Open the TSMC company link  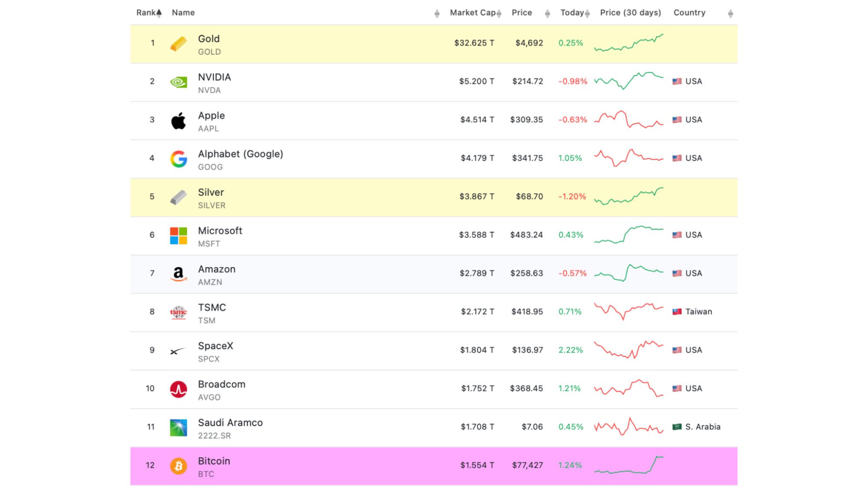click(x=212, y=307)
